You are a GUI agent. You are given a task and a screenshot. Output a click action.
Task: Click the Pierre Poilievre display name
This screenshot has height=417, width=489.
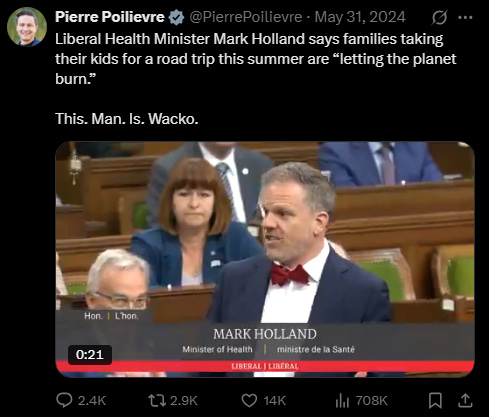click(x=110, y=17)
